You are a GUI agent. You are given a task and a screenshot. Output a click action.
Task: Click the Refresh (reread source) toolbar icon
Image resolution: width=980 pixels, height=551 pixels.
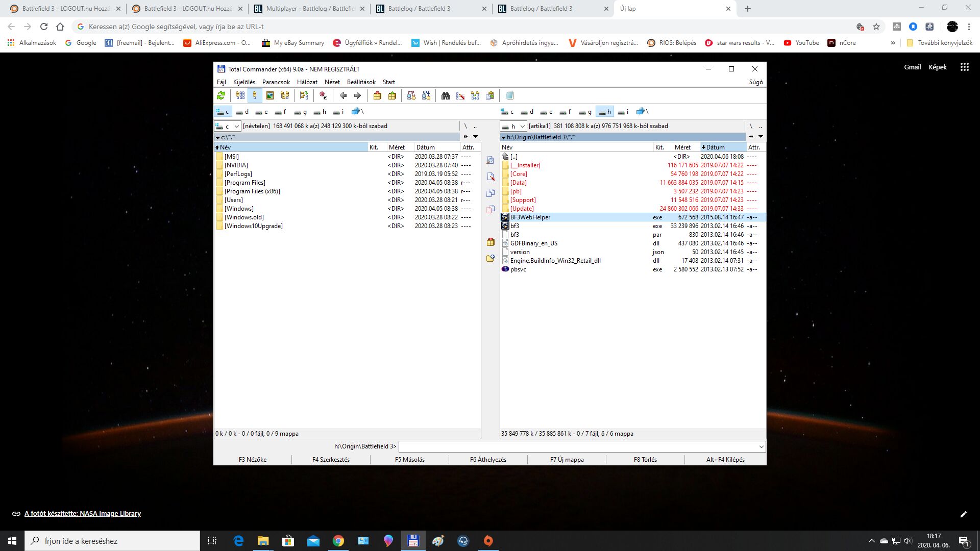click(x=221, y=95)
